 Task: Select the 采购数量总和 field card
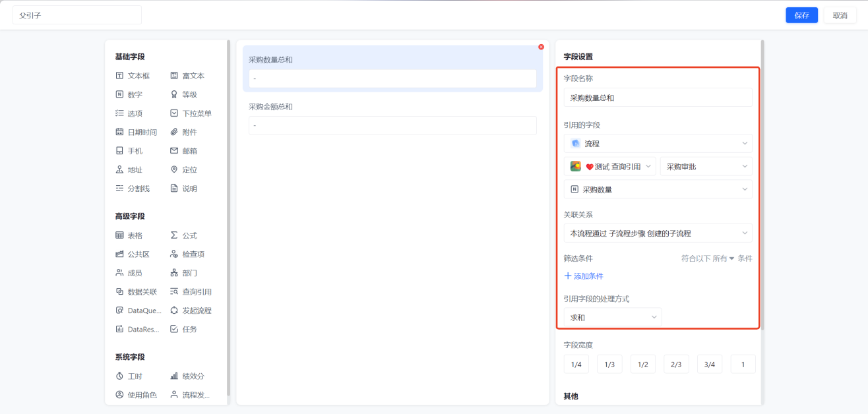tap(392, 69)
